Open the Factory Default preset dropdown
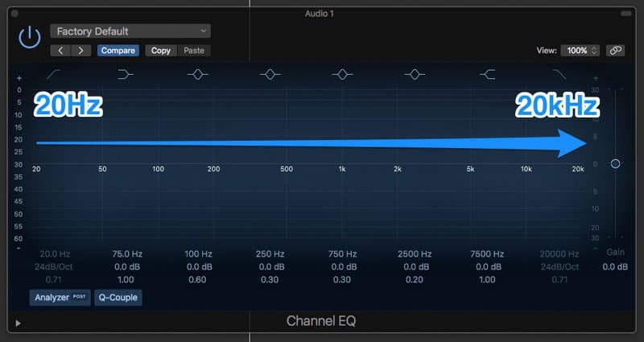Viewport: 644px width, 342px height. 130,31
